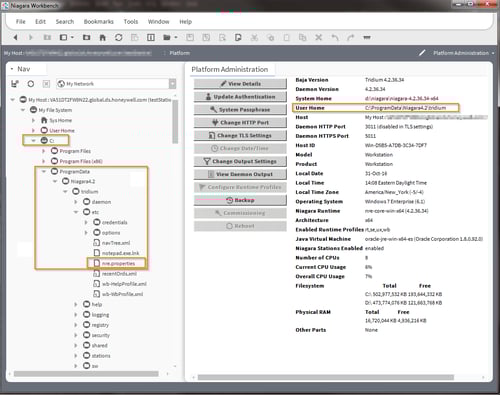Click the Nav tree vertical scrollbar

[x=175, y=122]
